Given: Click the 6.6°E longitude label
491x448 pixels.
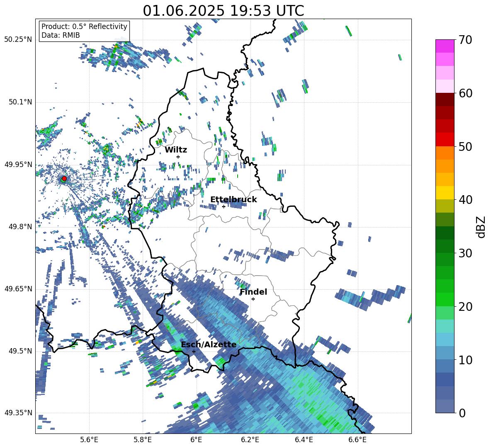Looking at the screenshot, I should point(357,440).
